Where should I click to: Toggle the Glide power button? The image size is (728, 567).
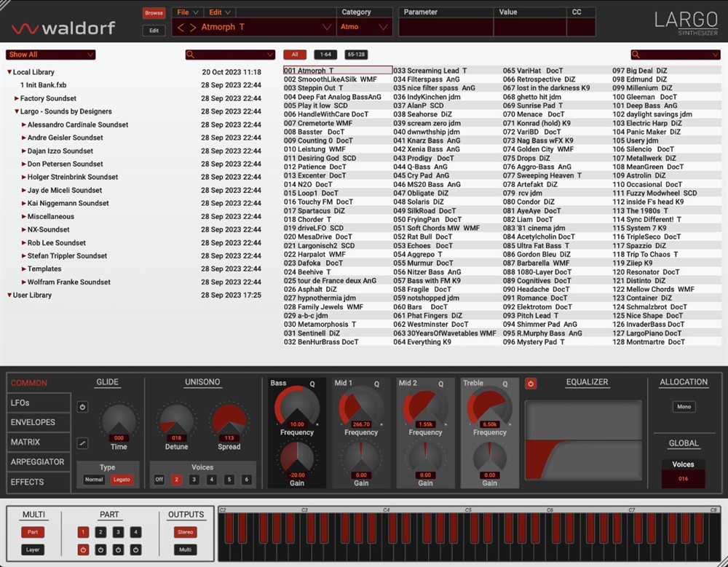(82, 407)
